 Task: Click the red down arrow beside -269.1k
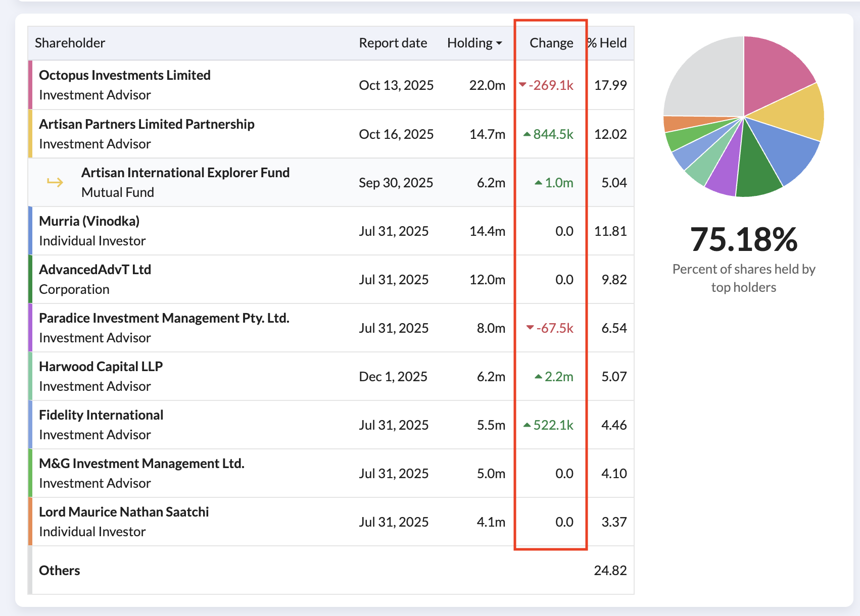tap(522, 84)
